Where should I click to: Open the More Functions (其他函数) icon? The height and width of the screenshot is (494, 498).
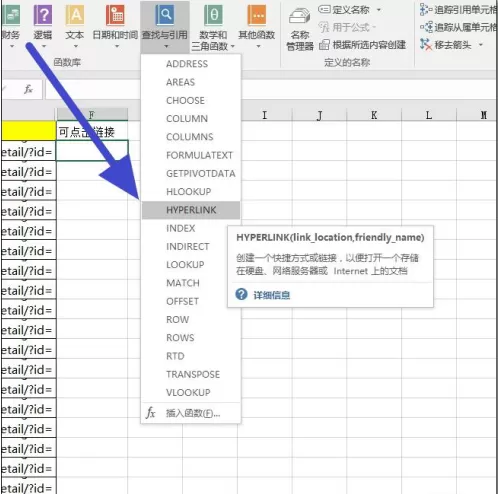257,16
